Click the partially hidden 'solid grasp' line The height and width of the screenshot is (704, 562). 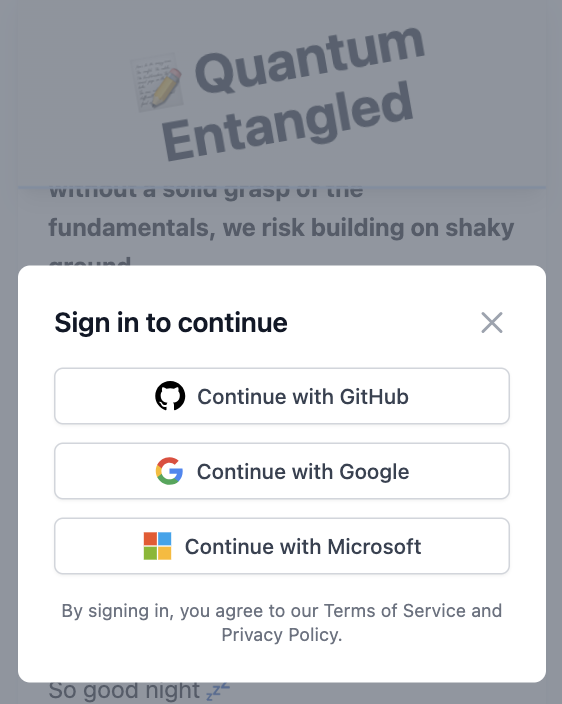pyautogui.click(x=206, y=191)
